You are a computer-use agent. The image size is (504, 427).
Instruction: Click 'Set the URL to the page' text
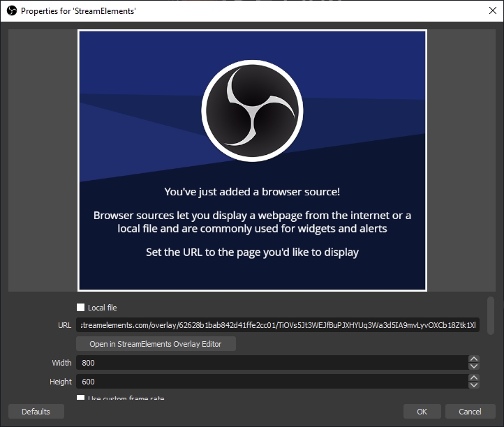pos(252,253)
